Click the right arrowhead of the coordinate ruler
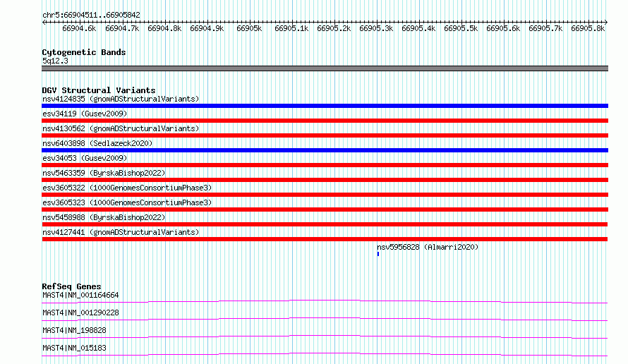Viewport: 628px width, 364px height. (x=606, y=23)
